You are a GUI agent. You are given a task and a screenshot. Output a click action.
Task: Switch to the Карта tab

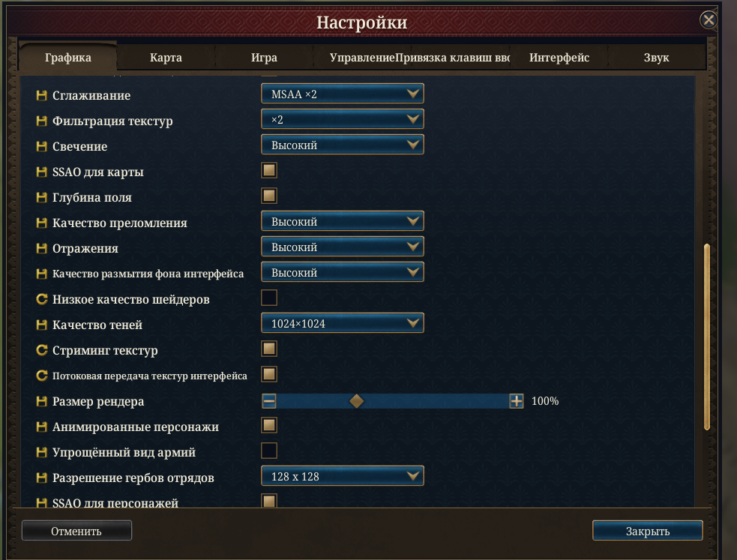pos(166,57)
